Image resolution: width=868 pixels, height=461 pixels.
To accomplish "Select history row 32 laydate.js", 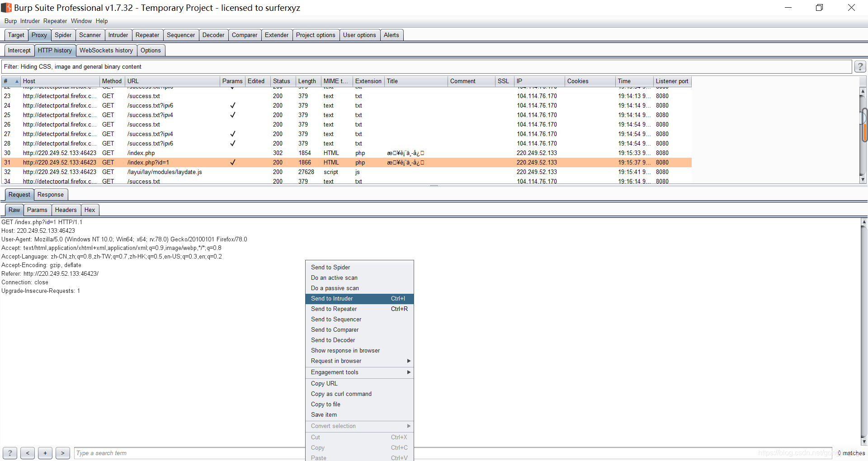I will [x=346, y=172].
